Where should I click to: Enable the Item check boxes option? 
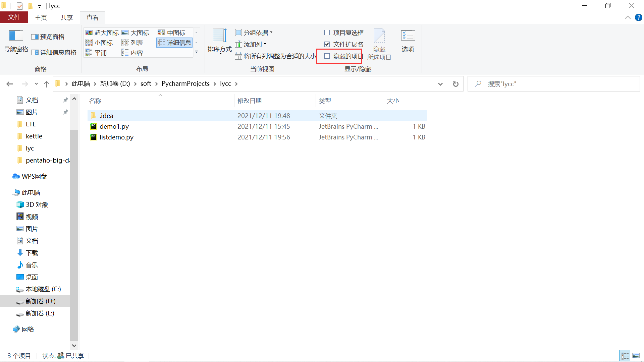[x=327, y=33]
